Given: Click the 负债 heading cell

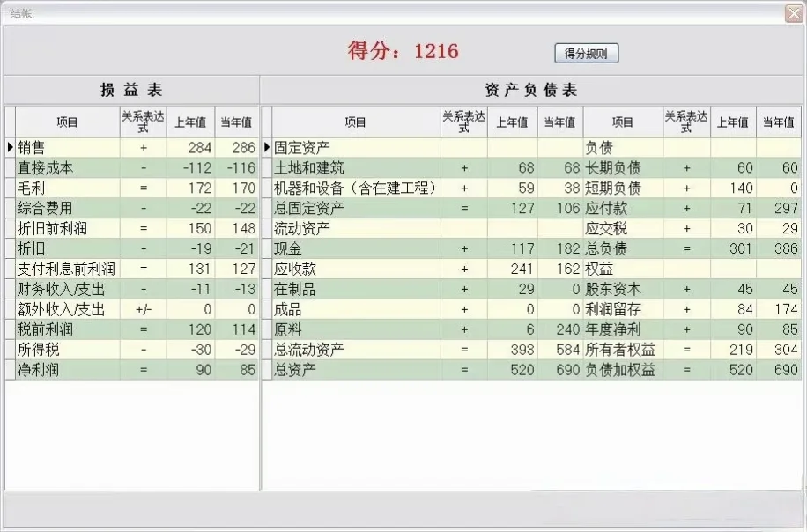Looking at the screenshot, I should 623,148.
